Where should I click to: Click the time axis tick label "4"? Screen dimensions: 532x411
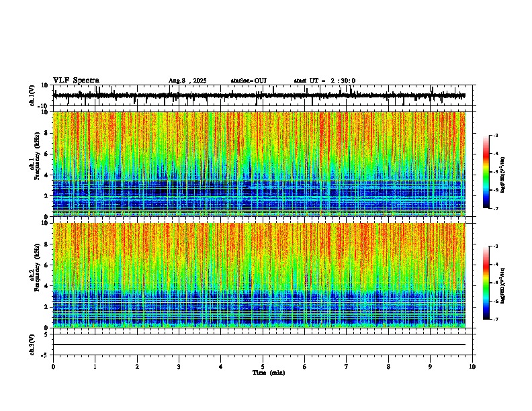[221, 366]
